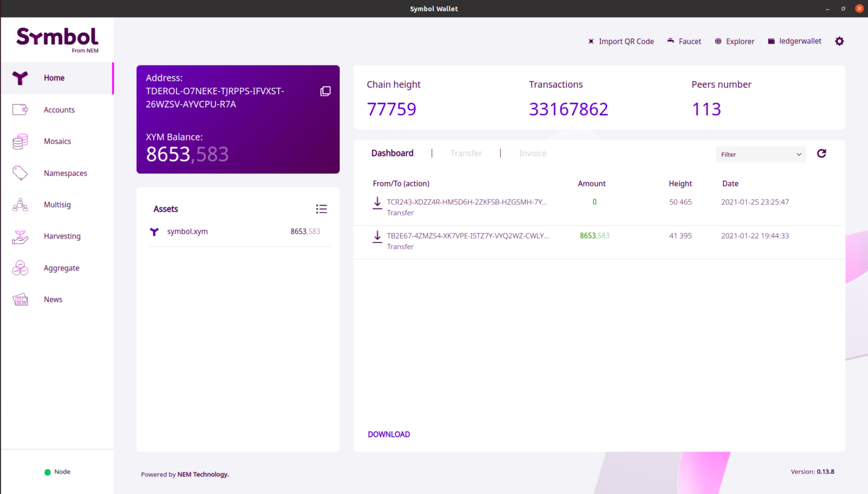Open the Filter dropdown

click(761, 154)
